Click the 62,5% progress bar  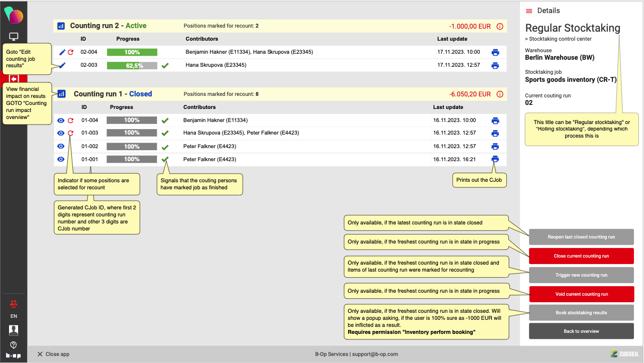(x=132, y=65)
